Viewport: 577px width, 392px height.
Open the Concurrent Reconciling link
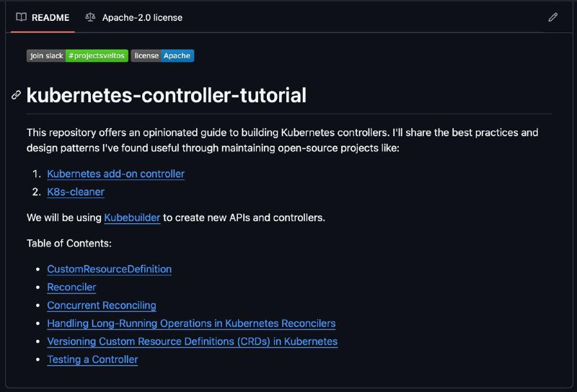click(102, 306)
